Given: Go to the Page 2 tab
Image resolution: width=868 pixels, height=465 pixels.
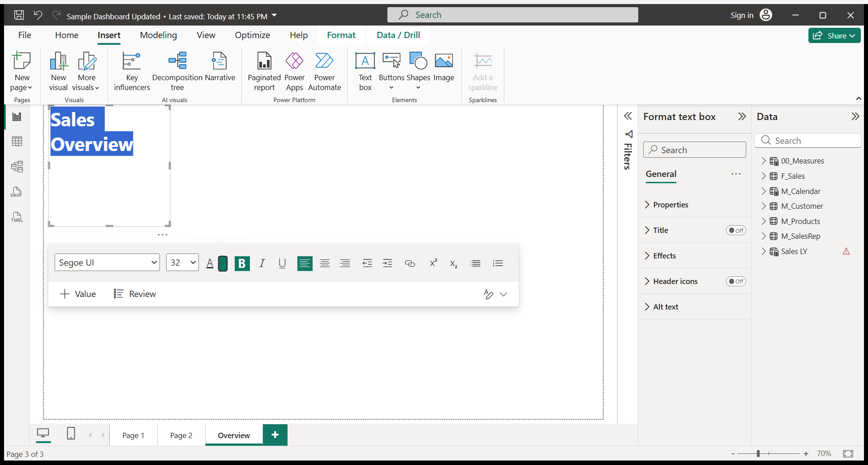Looking at the screenshot, I should 181,435.
